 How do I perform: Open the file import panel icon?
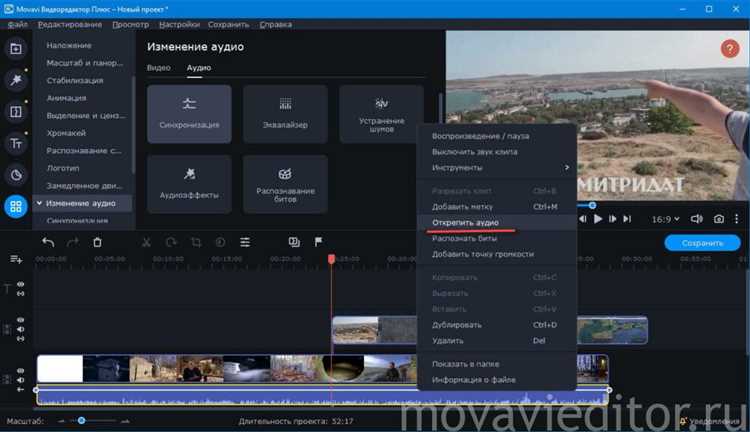(x=16, y=48)
